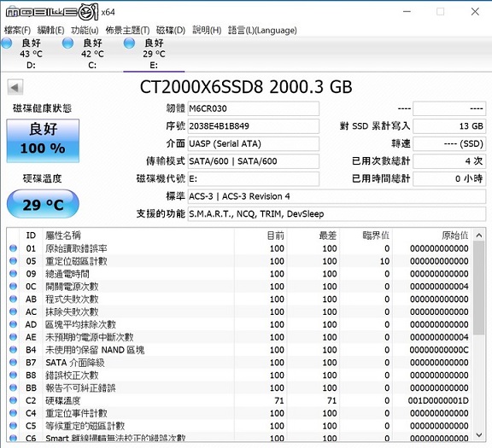Select drive D: status icon at 43 °C
This screenshot has height=448, width=492.
(7, 44)
